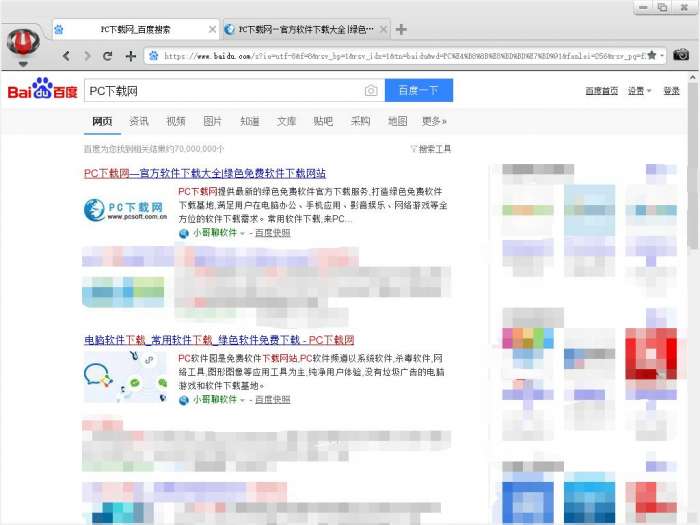Go back with the back arrow

[66, 56]
